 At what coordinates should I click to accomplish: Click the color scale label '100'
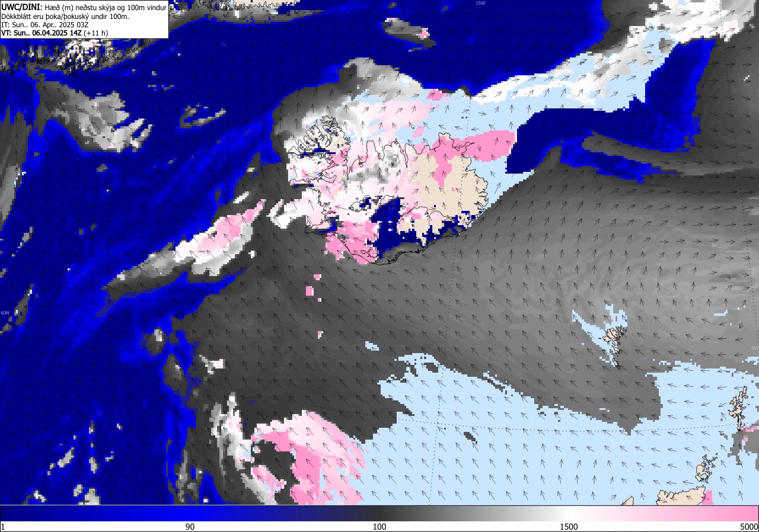pos(379,527)
